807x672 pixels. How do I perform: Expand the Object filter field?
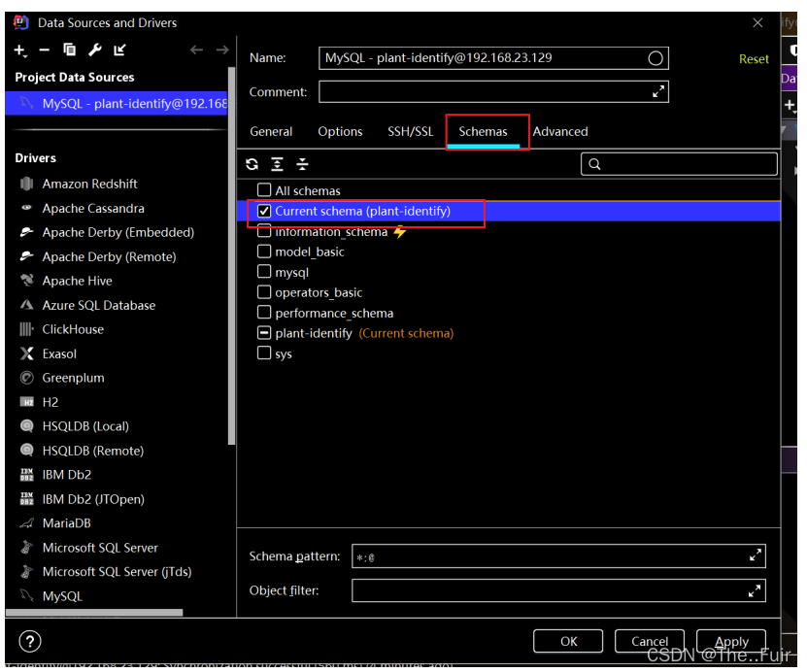(x=755, y=590)
